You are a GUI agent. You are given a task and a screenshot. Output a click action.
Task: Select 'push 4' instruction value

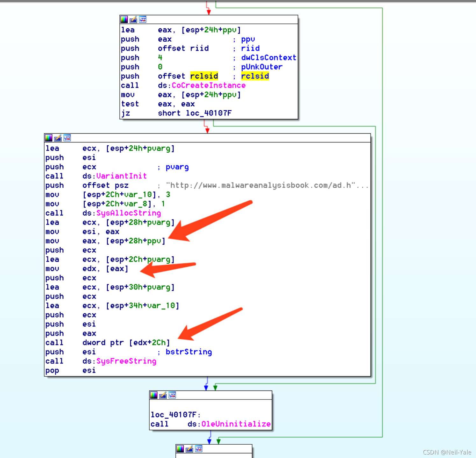tap(160, 58)
